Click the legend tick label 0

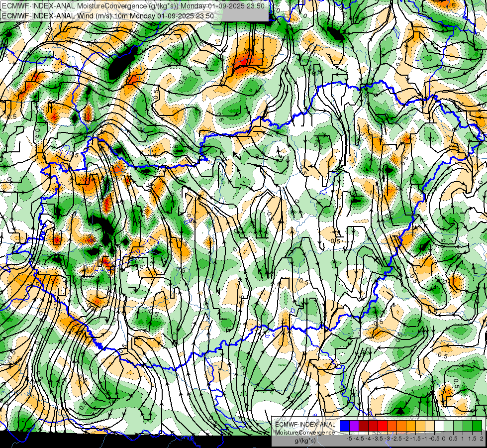pyautogui.click(x=444, y=439)
